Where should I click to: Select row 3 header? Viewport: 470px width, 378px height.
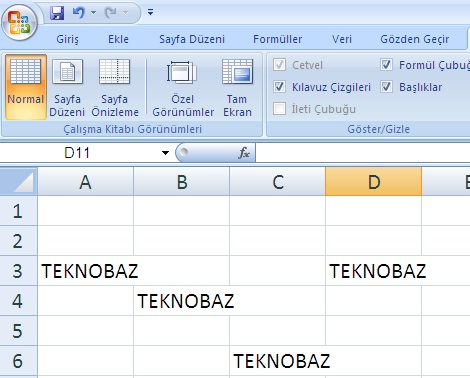point(18,271)
